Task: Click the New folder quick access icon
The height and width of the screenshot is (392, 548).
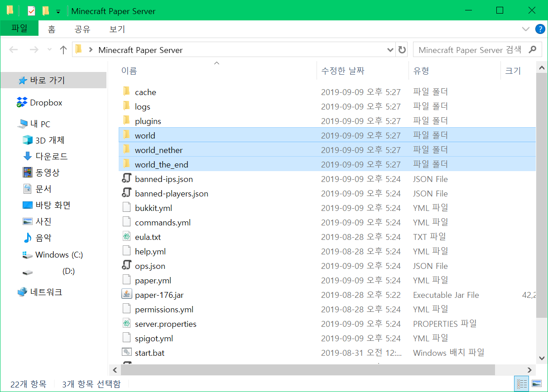Action: (45, 11)
